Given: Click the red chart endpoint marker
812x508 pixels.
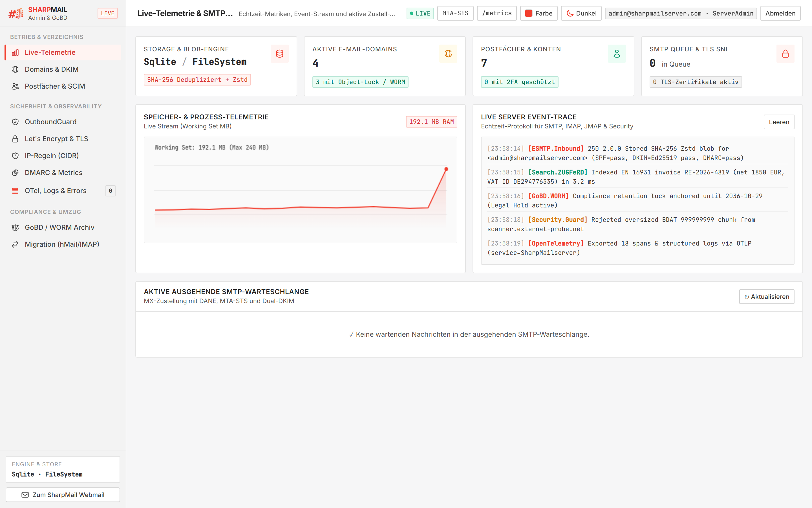Looking at the screenshot, I should (x=446, y=169).
